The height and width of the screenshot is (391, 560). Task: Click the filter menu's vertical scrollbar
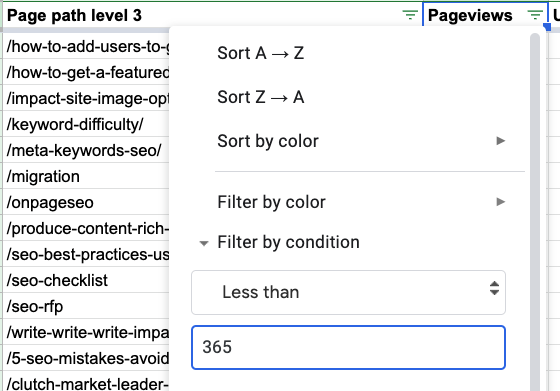pos(535,211)
